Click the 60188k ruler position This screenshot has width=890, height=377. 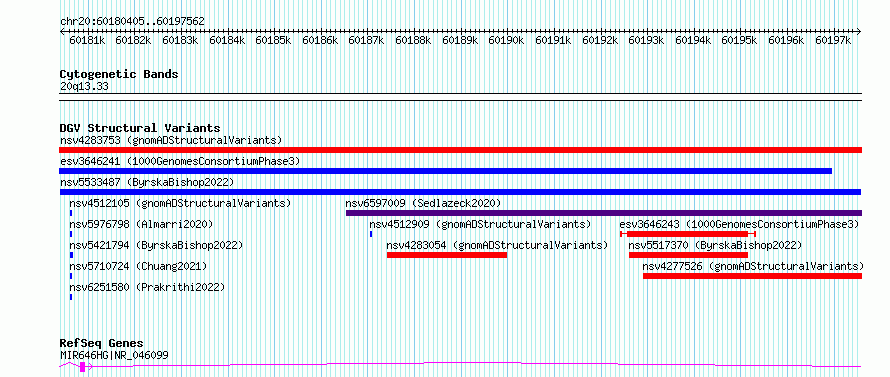coord(413,40)
